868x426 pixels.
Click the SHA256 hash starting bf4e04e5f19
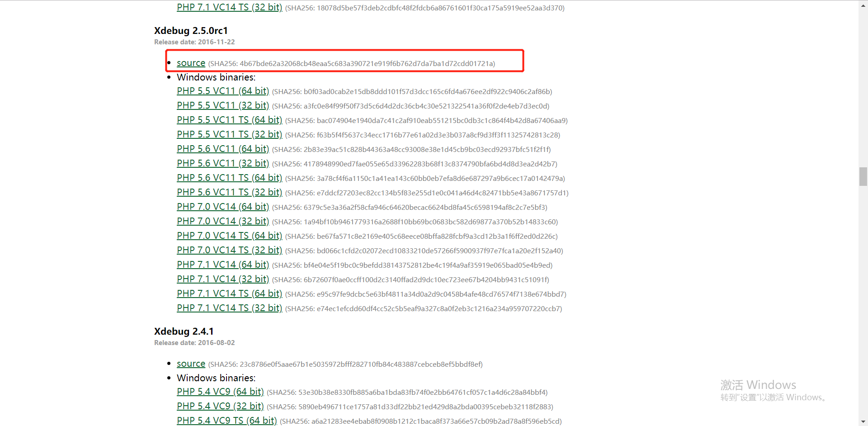tap(412, 265)
